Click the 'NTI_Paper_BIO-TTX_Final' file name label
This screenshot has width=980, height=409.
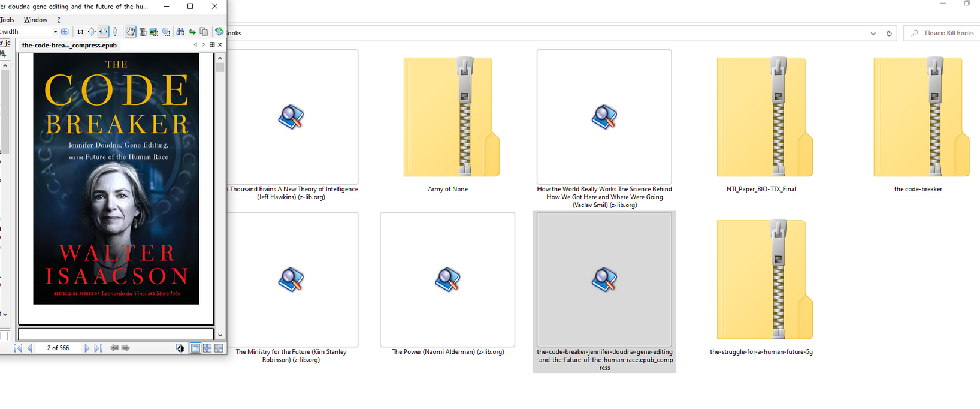click(x=761, y=189)
